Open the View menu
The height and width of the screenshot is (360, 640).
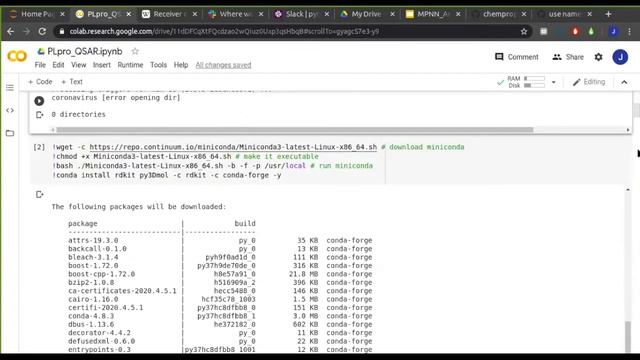[x=78, y=65]
